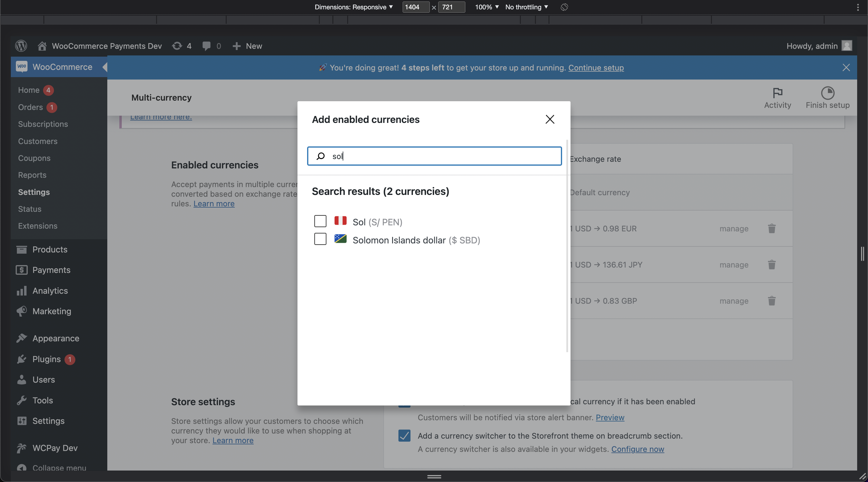
Task: Check the Solomon Islands dollar currency
Action: click(320, 239)
